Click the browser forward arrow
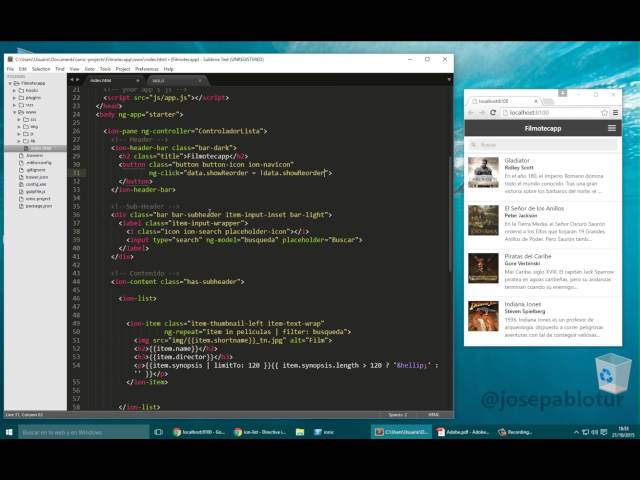The image size is (640, 480). coord(482,113)
